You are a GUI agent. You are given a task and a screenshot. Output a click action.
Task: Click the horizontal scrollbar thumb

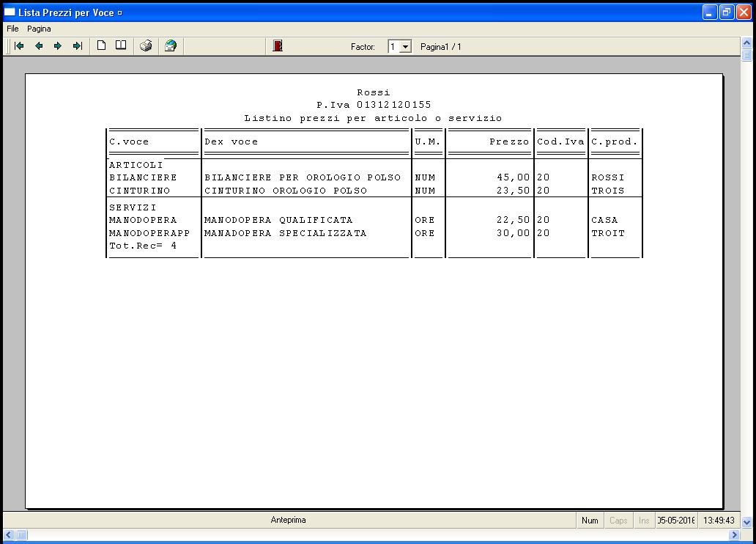(21, 534)
